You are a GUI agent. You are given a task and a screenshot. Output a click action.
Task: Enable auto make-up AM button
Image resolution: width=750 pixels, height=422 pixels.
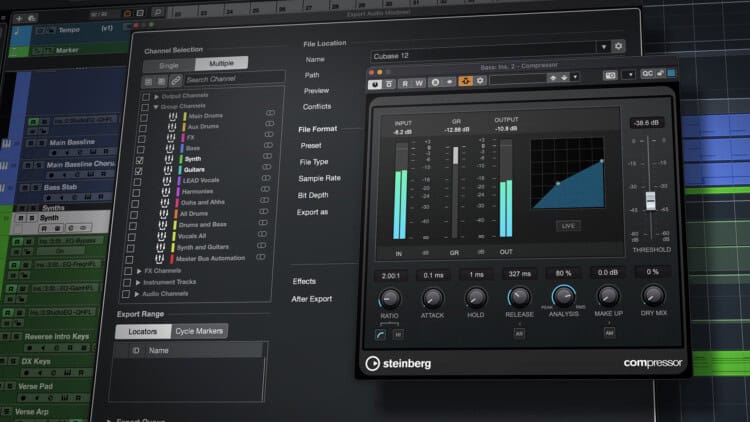tap(609, 332)
